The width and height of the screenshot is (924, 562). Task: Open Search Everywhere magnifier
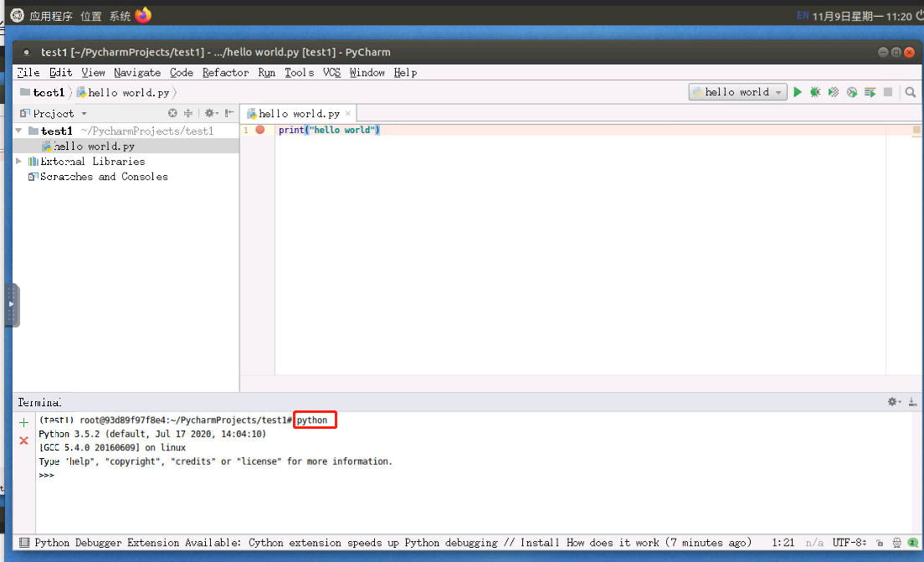coord(911,92)
